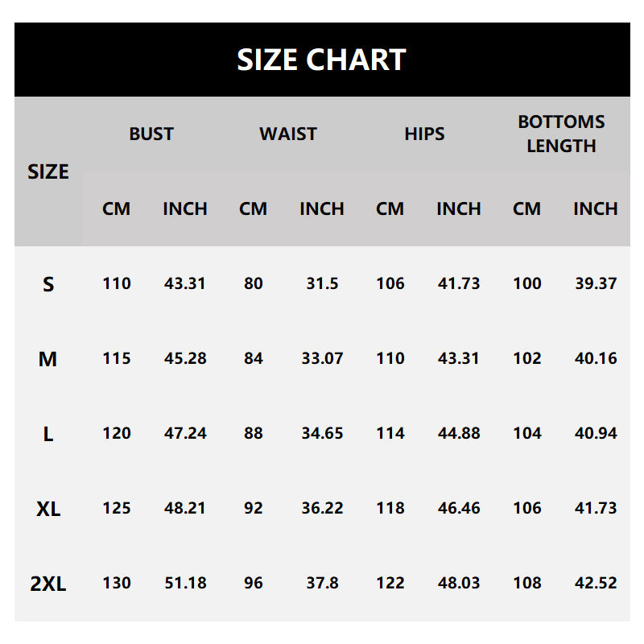Select the M size row label
Screen dimensions: 644x644
point(48,359)
